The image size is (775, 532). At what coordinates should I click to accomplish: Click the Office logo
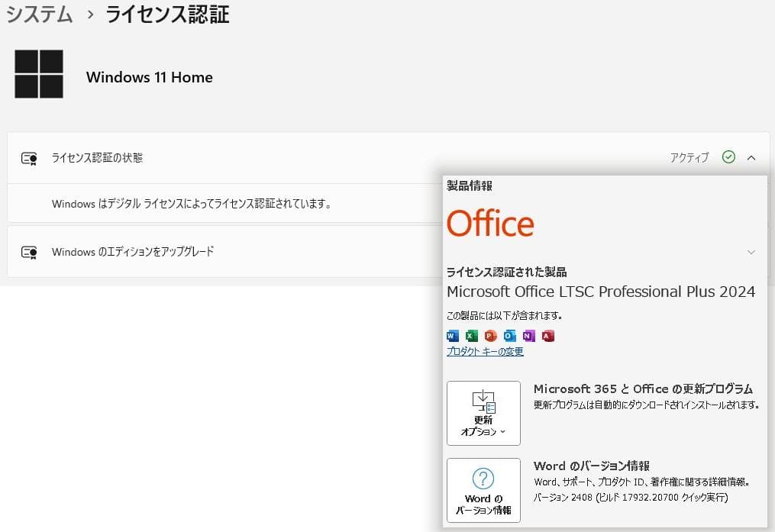(x=490, y=223)
